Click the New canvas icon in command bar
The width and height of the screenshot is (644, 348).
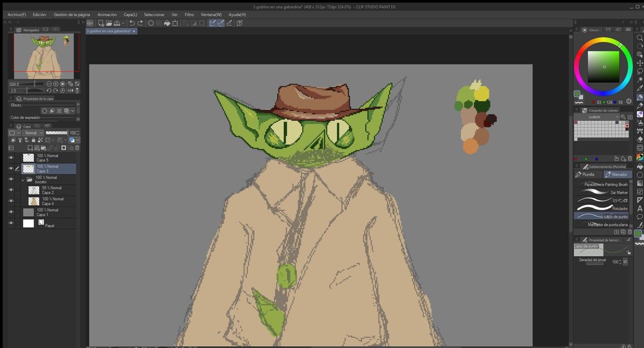101,23
